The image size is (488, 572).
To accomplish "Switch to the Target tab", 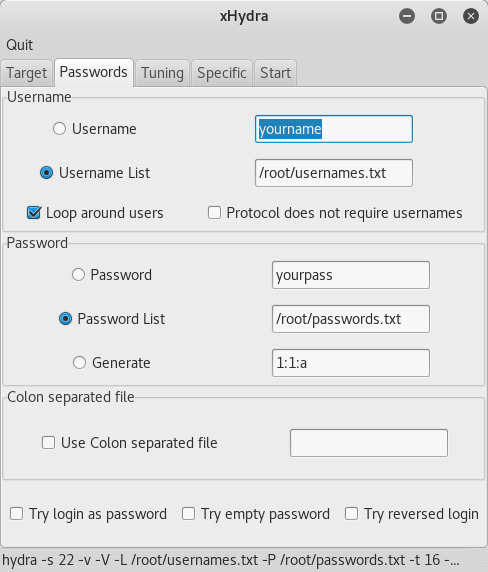I will pyautogui.click(x=27, y=73).
